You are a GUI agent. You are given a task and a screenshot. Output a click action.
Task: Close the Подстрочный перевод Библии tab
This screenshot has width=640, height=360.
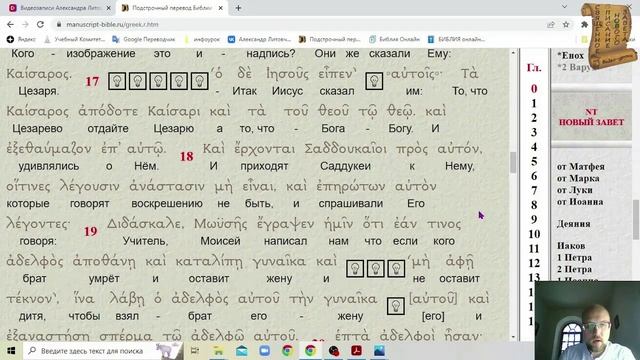(x=221, y=8)
